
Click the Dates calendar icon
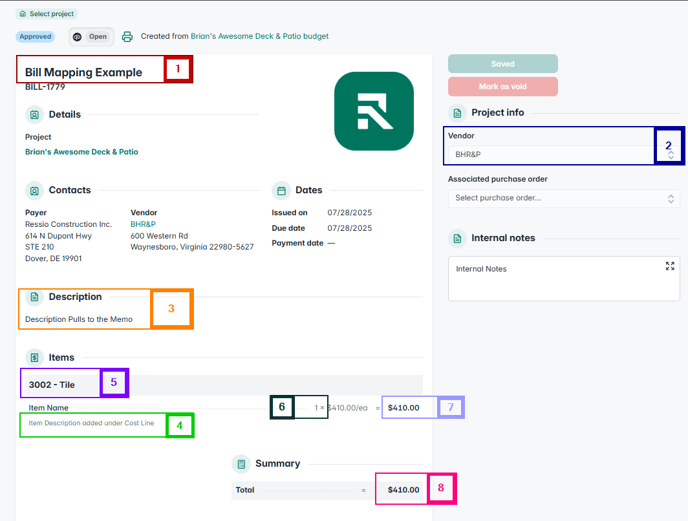pos(281,190)
